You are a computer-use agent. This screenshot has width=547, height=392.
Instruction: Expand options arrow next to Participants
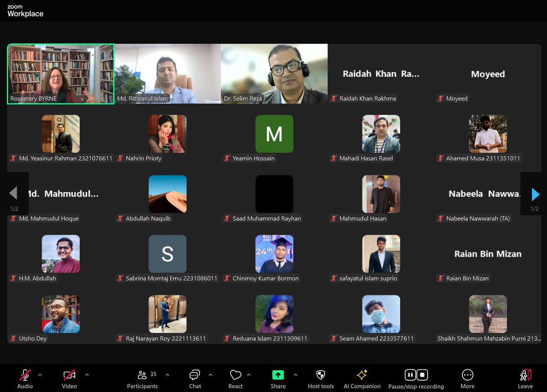(x=167, y=375)
